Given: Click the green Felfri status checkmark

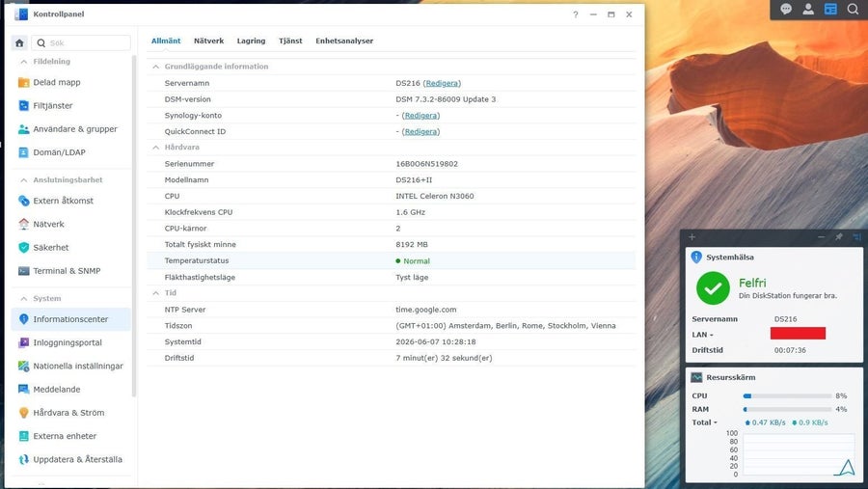Looking at the screenshot, I should tap(713, 288).
